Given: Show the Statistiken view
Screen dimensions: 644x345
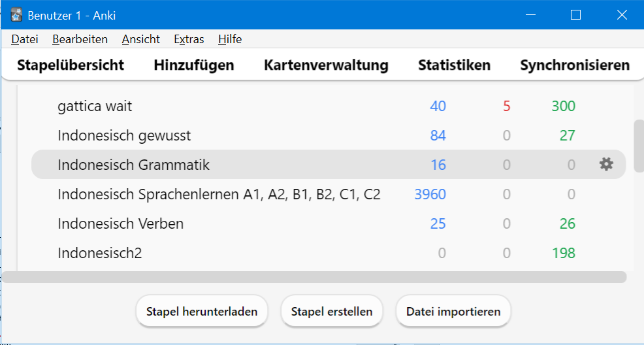Looking at the screenshot, I should tap(454, 65).
